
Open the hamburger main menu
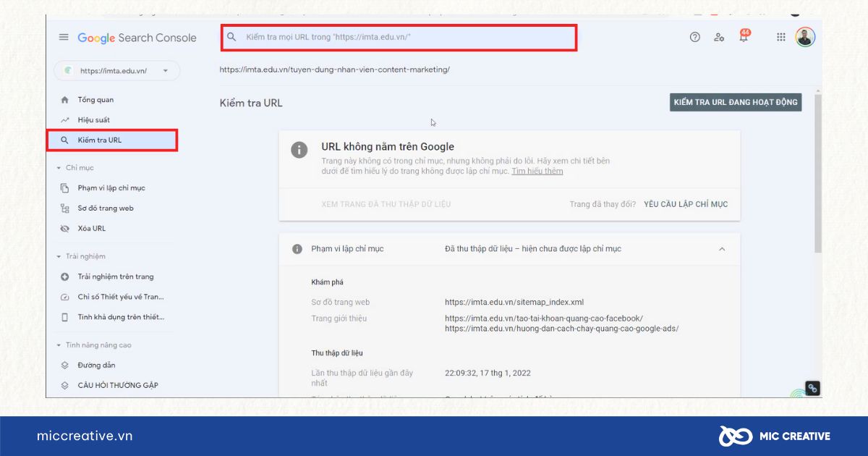pos(64,38)
